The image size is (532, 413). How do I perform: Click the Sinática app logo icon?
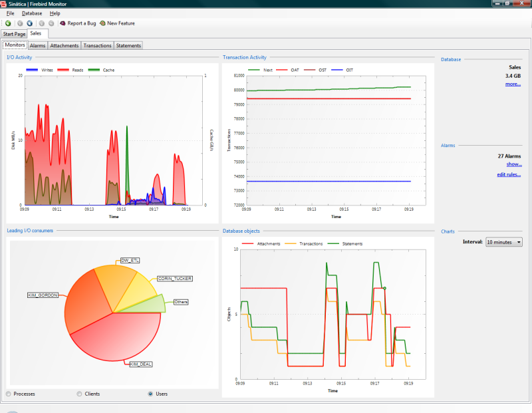coord(3,4)
